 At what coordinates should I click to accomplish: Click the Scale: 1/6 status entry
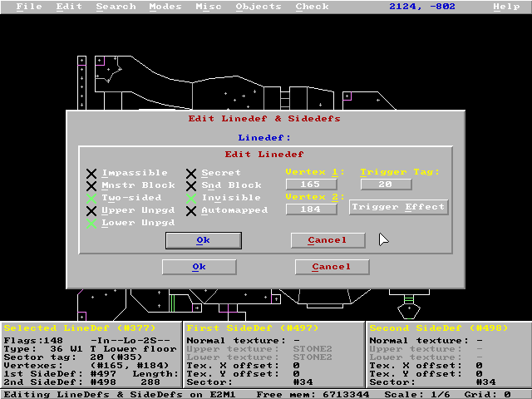[x=417, y=395]
